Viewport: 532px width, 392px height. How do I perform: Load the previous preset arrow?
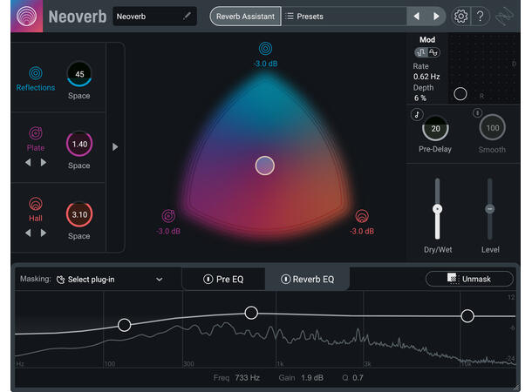[416, 16]
